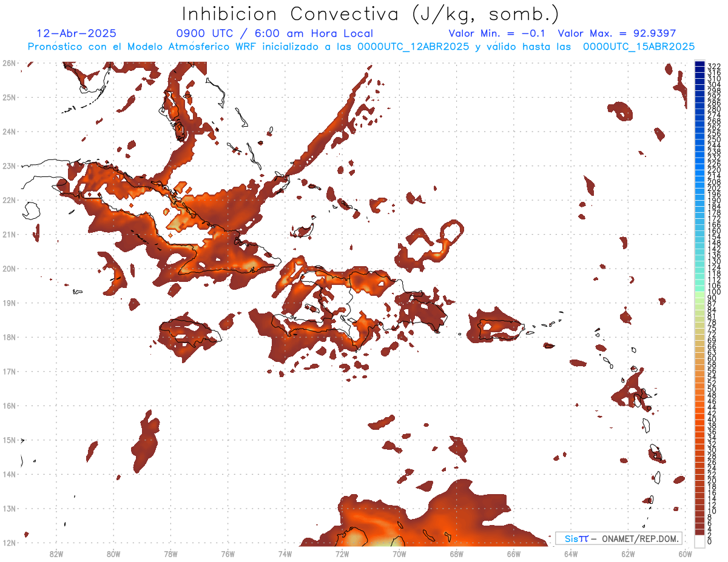Click the 76W longitude label

227,554
